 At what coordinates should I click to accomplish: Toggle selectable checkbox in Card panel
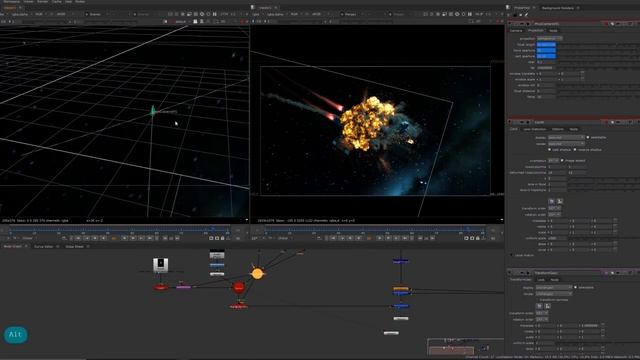588,138
